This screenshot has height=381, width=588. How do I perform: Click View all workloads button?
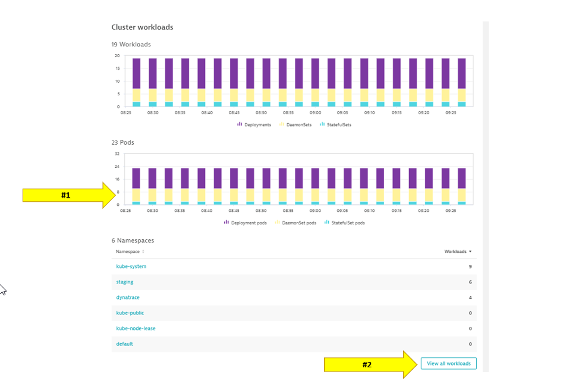click(448, 363)
